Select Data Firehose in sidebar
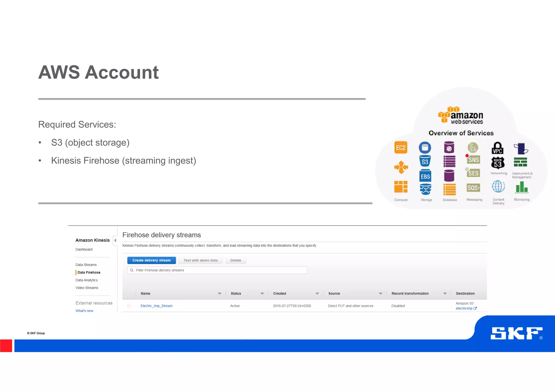Viewport: 555px width, 392px height. tap(89, 273)
